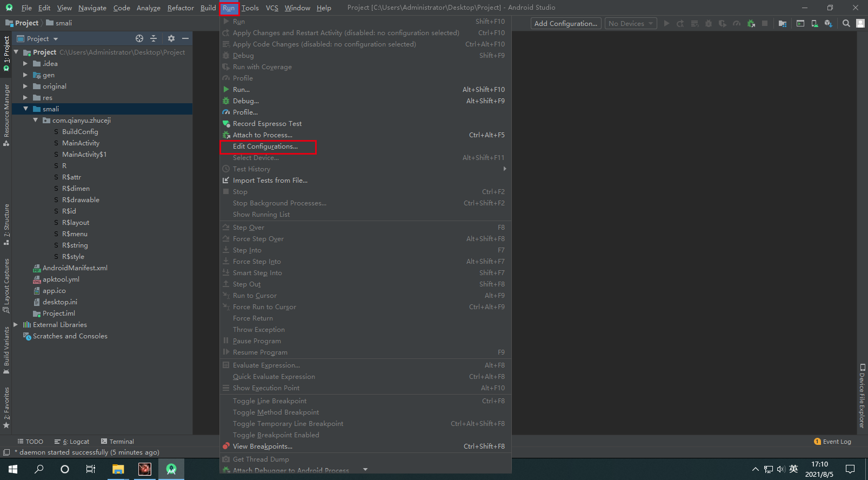The image size is (868, 480).
Task: Open the Project view selector dropdown
Action: pos(37,38)
